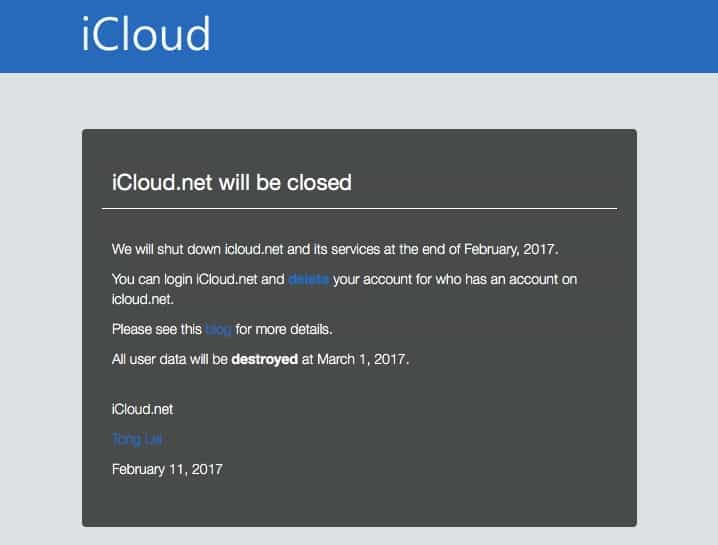Screen dimensions: 718x545
Task: Click the iCloud logo in the header
Action: click(x=145, y=34)
